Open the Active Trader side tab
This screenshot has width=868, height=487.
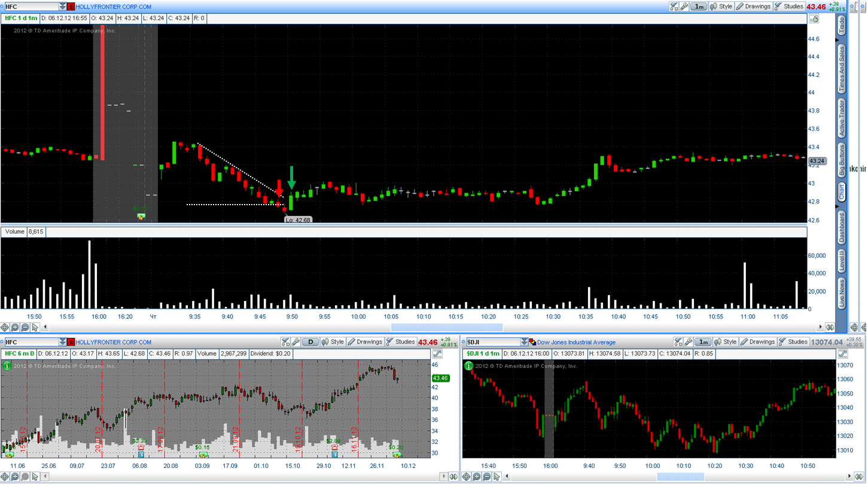pos(842,118)
